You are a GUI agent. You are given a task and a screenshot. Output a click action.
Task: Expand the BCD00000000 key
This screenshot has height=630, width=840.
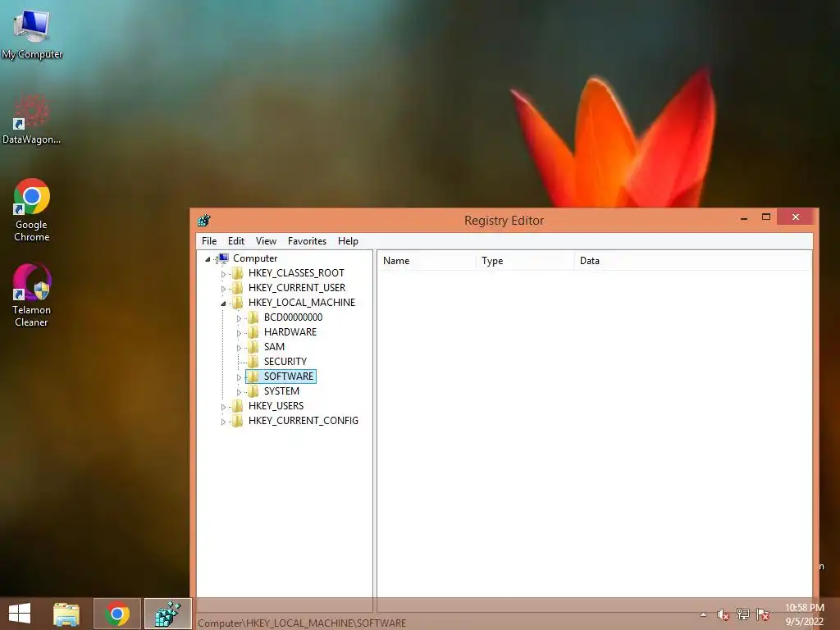tap(239, 318)
